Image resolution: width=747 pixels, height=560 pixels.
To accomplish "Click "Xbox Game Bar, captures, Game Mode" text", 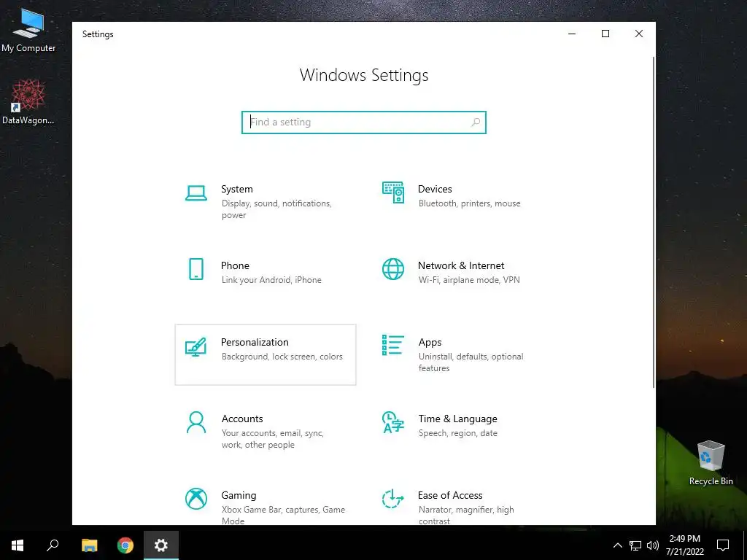I will click(x=283, y=516).
